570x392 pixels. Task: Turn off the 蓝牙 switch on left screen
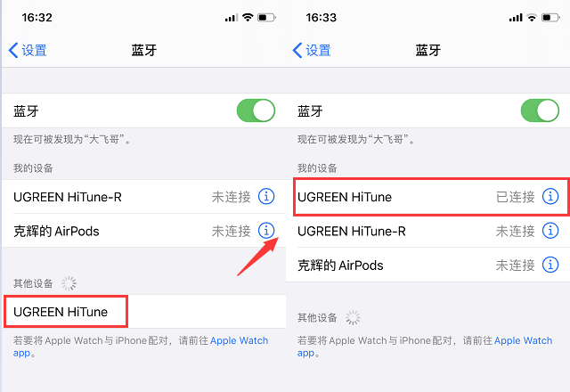coord(256,111)
